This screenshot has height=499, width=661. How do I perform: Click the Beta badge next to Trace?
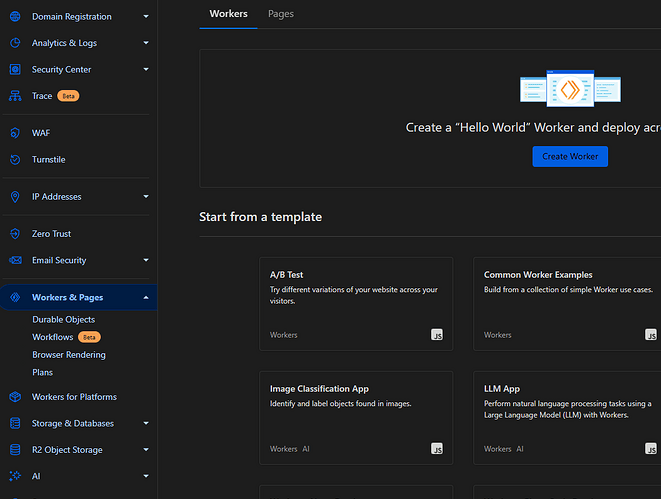68,96
